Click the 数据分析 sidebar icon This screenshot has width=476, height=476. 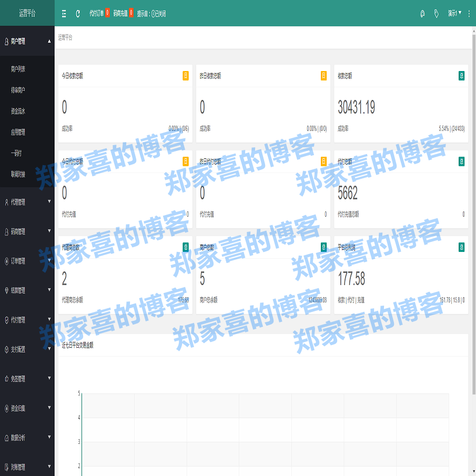[7, 437]
